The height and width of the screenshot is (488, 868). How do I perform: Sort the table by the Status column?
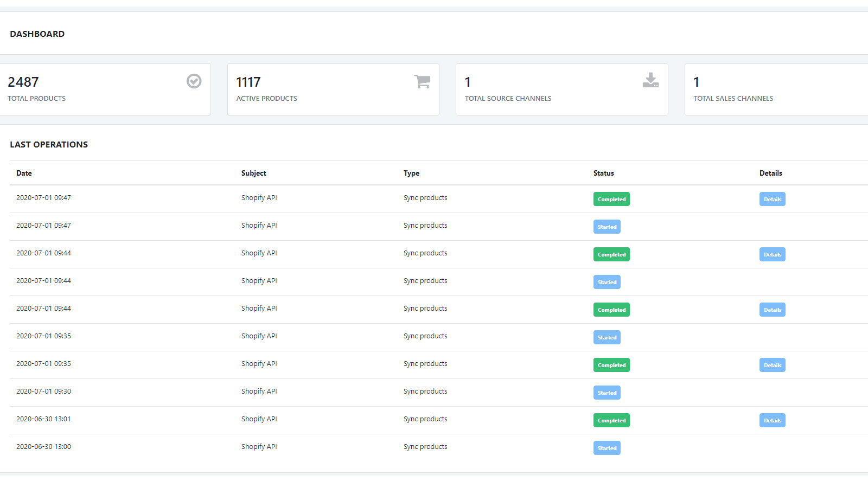603,173
